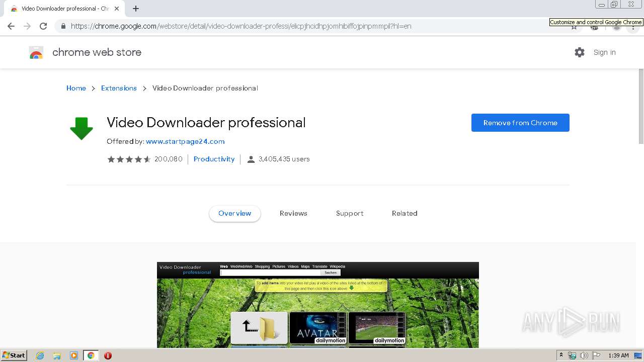Click Remove from Chrome button
Image resolution: width=644 pixels, height=362 pixels.
coord(520,123)
